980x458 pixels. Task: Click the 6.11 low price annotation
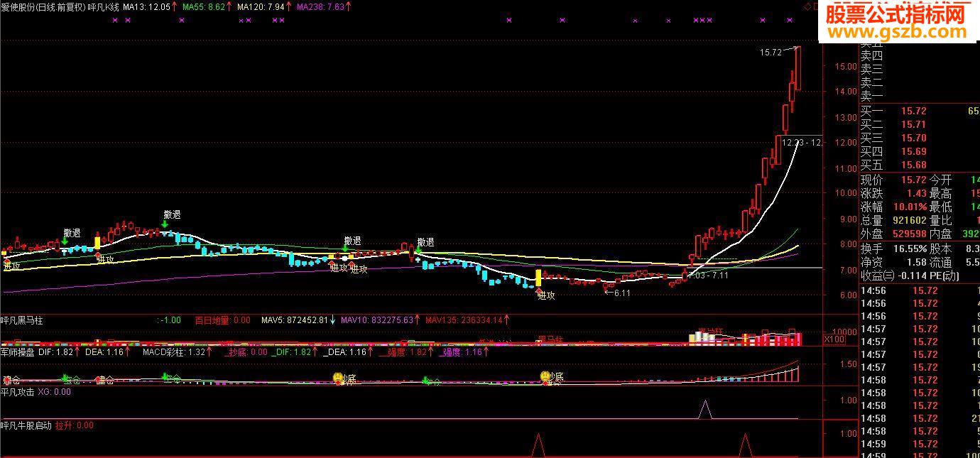click(622, 293)
